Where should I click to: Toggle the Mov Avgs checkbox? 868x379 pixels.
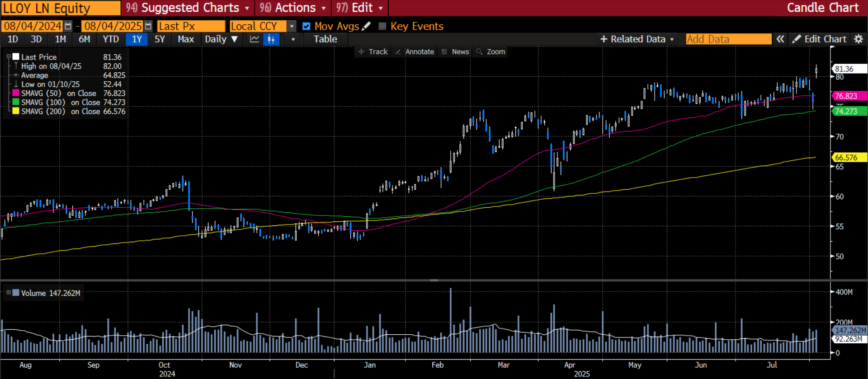(x=306, y=26)
